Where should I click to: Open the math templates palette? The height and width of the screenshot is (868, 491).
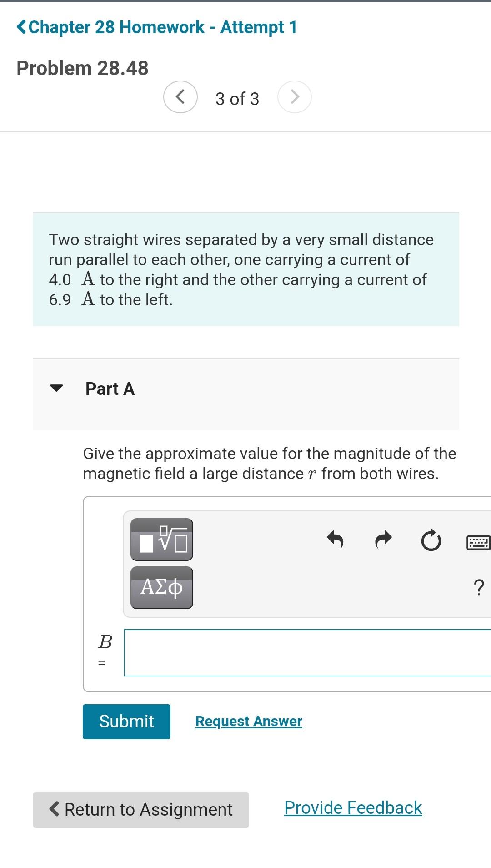162,540
